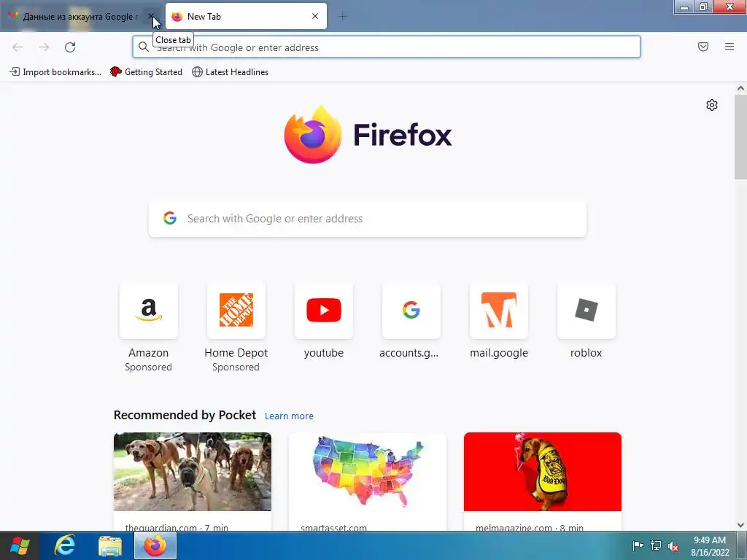Viewport: 747px width, 560px height.
Task: Open network tray icon
Action: [x=656, y=545]
